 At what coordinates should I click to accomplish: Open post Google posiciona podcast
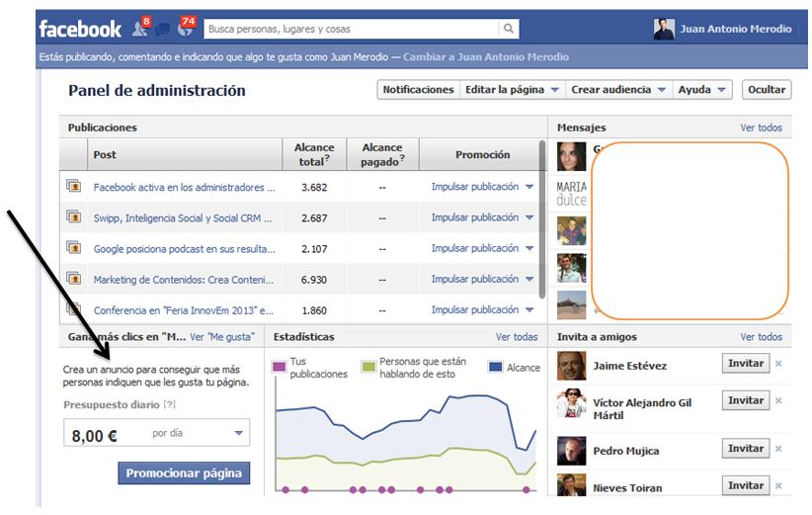[184, 249]
